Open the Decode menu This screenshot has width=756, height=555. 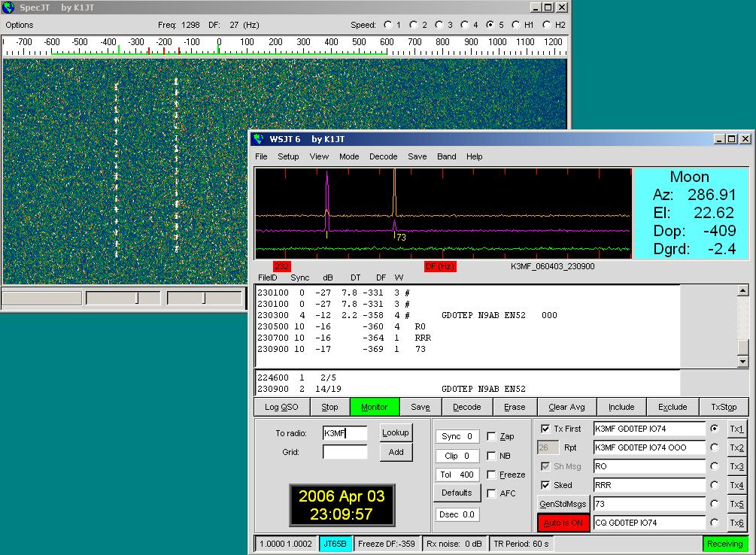click(383, 156)
